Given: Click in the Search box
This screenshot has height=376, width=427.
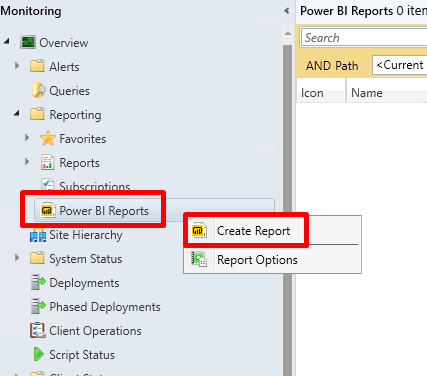Looking at the screenshot, I should [x=364, y=38].
